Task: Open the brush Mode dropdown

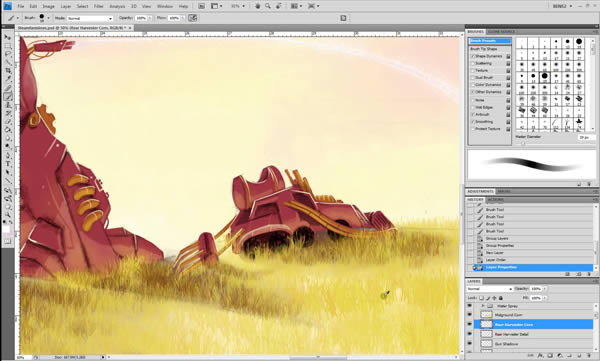Action: point(90,18)
